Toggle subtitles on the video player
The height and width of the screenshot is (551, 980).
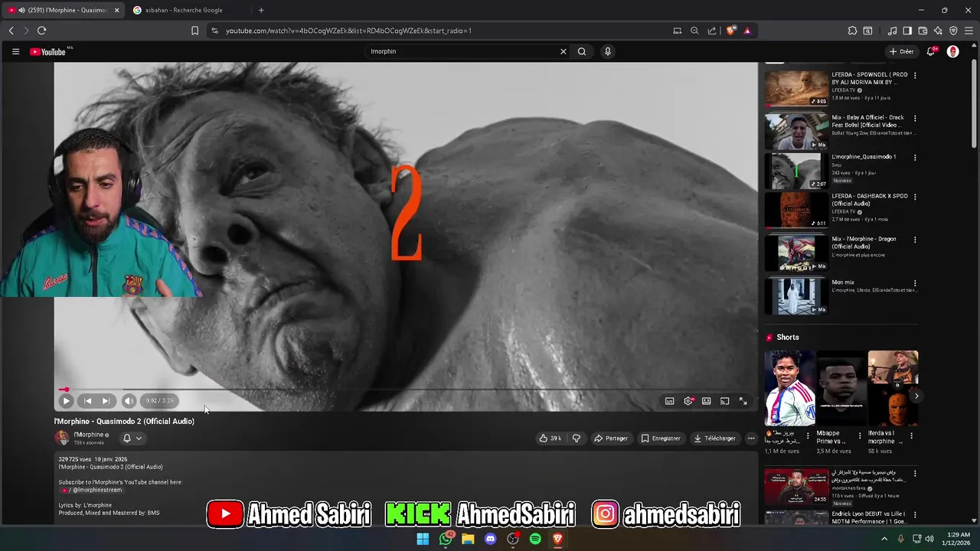coord(669,401)
